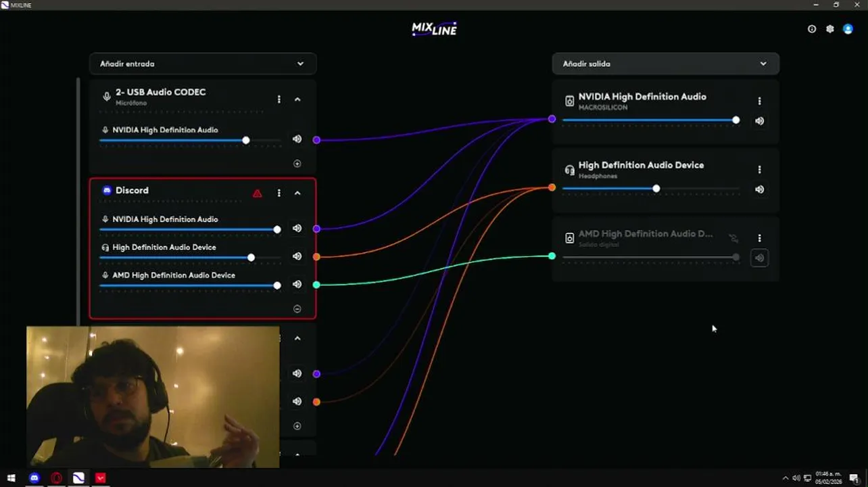Image resolution: width=868 pixels, height=487 pixels.
Task: Expand the bottom-most input card chevron
Action: coord(297,455)
